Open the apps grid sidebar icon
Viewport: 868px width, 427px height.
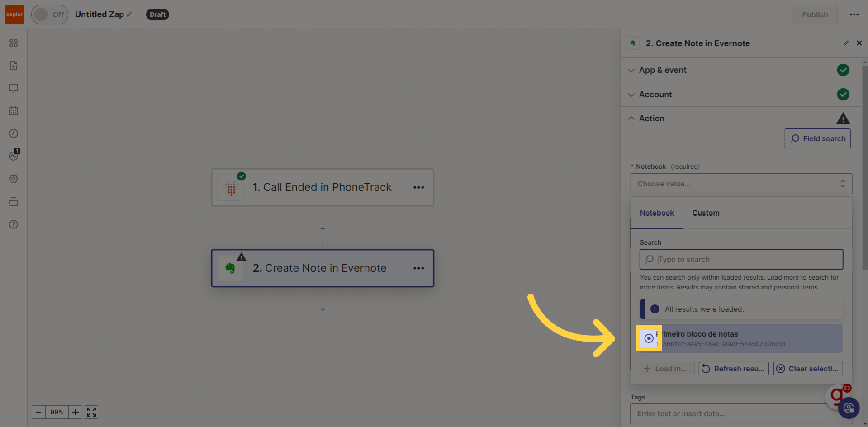(14, 43)
